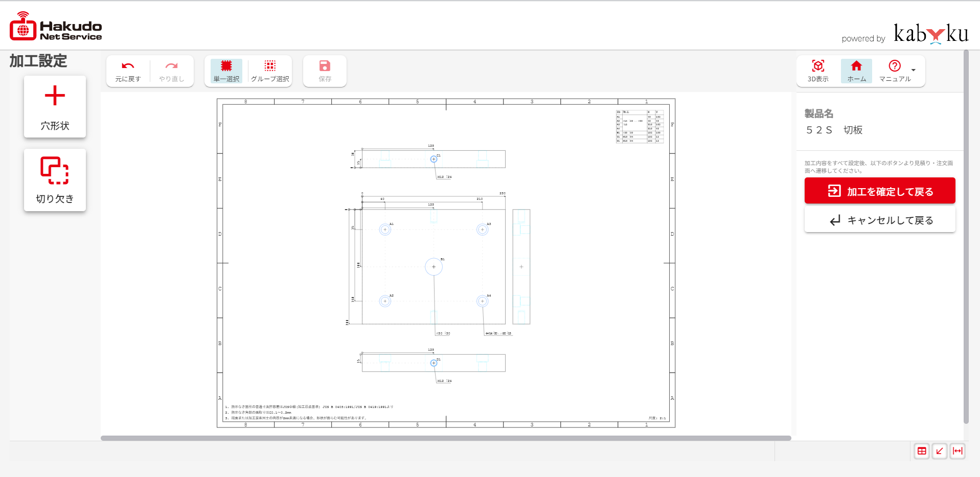
Task: Click the ホーム home icon
Action: click(x=856, y=66)
